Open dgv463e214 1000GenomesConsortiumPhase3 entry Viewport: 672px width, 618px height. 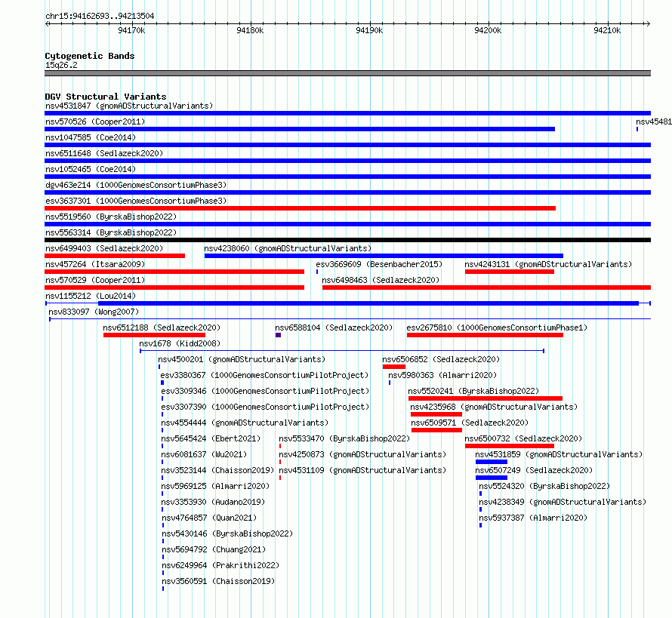136,185
